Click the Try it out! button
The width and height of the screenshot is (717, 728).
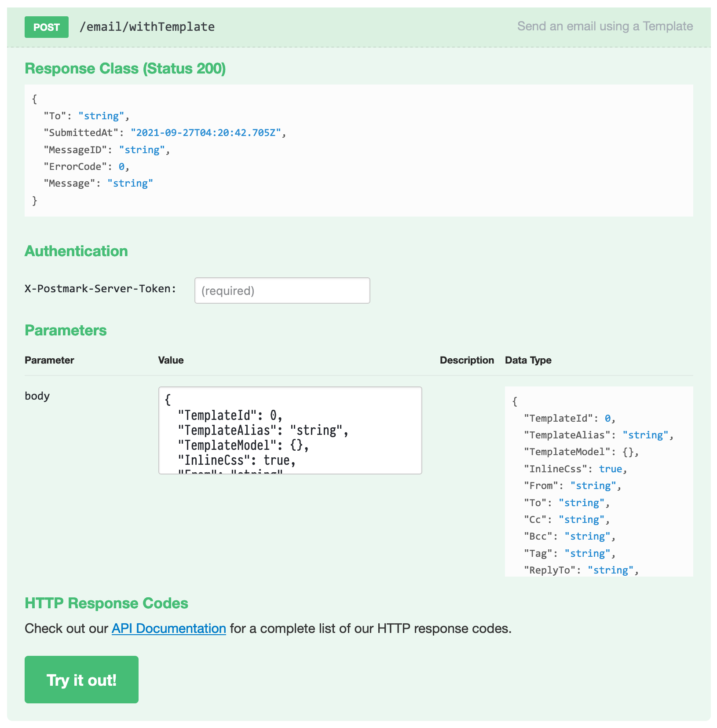(81, 680)
